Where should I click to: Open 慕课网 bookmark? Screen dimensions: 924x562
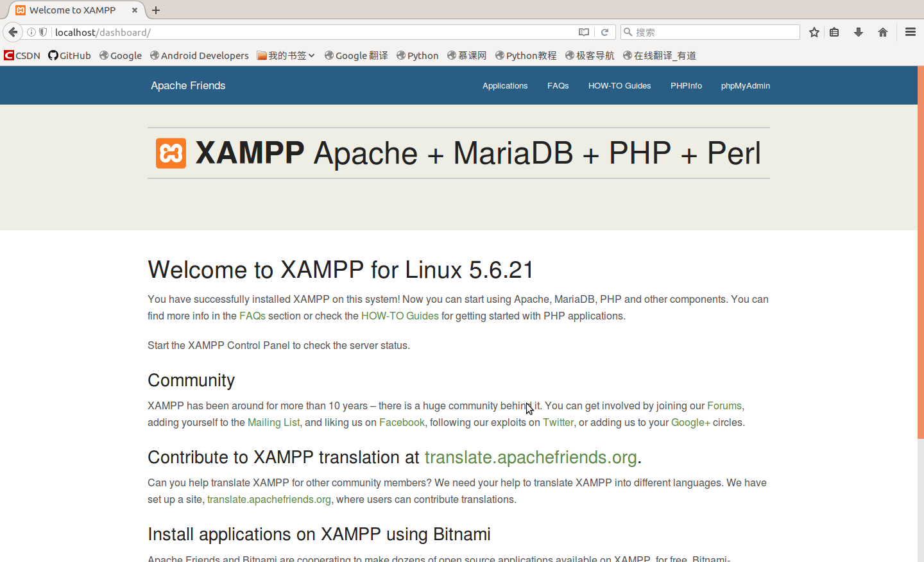(x=467, y=56)
